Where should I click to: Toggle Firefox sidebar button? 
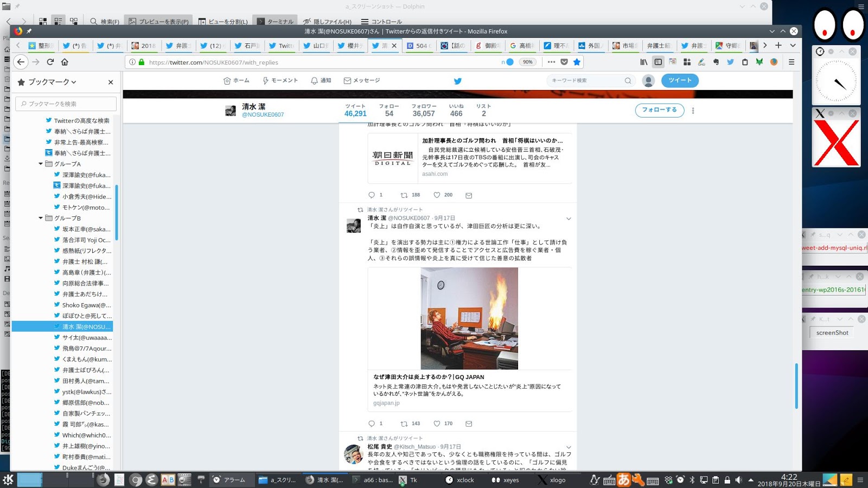[658, 62]
